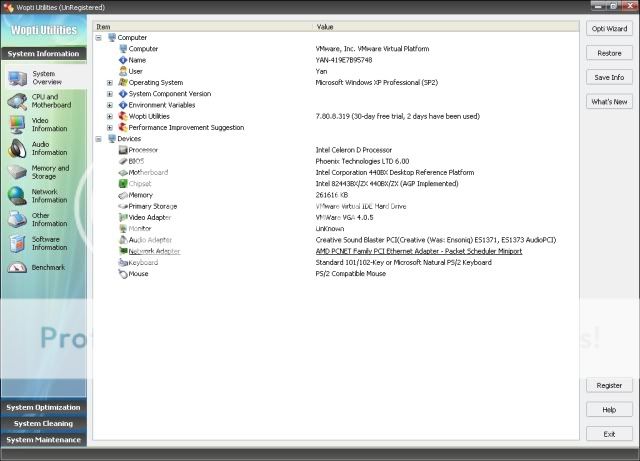Click the Item column header
Viewport: 640px width, 461px height.
pos(203,27)
